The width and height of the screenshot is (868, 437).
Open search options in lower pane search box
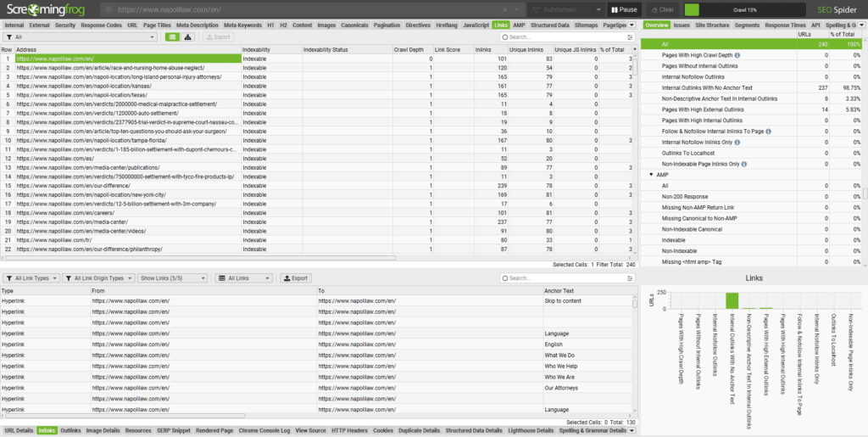click(x=630, y=278)
